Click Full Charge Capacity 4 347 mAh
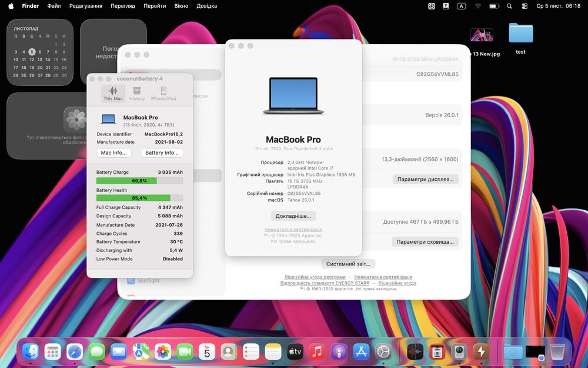 [171, 207]
